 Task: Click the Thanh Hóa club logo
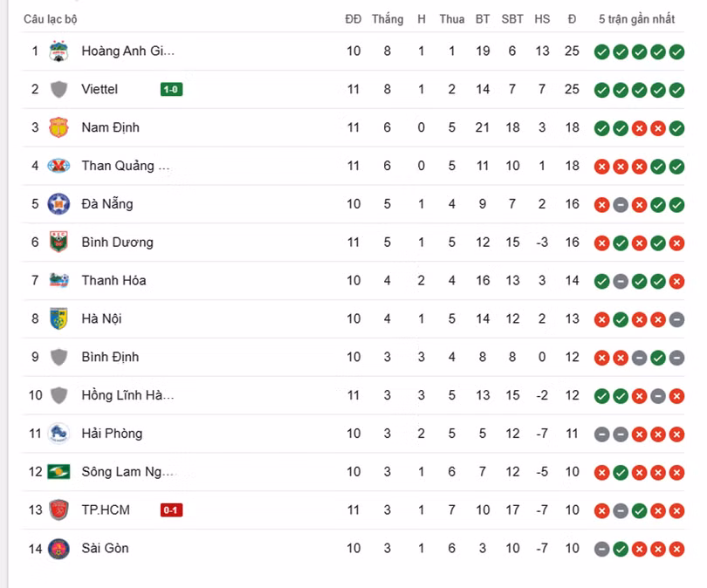[58, 280]
